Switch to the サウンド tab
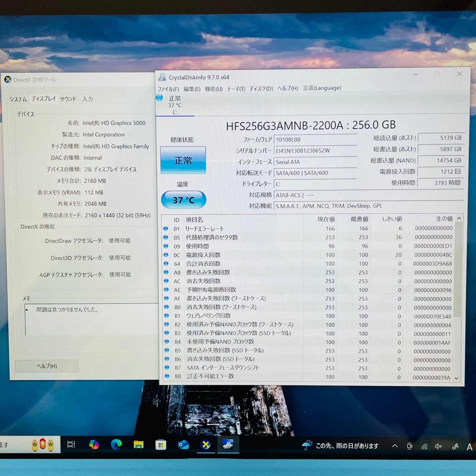Viewport: 476px width, 476px height. (x=68, y=99)
